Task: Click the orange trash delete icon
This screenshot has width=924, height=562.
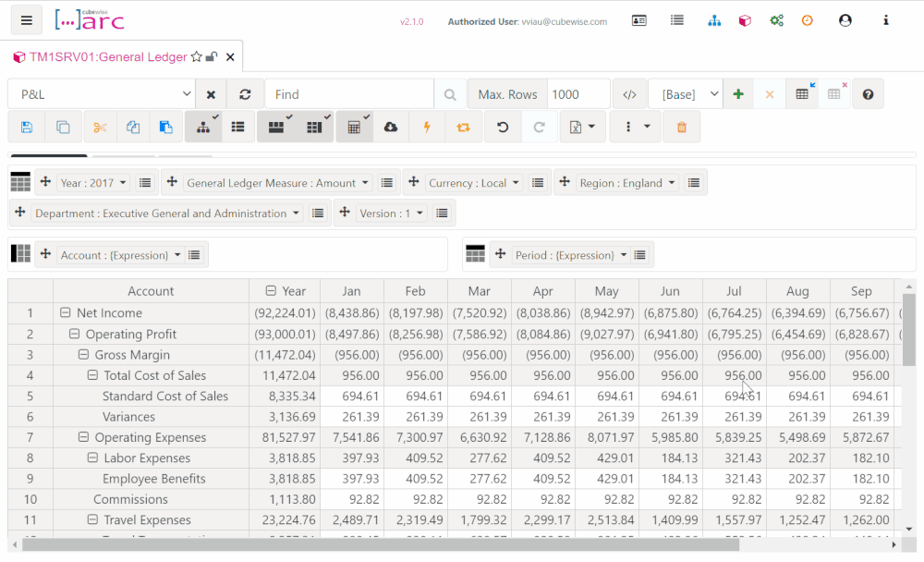Action: [681, 127]
